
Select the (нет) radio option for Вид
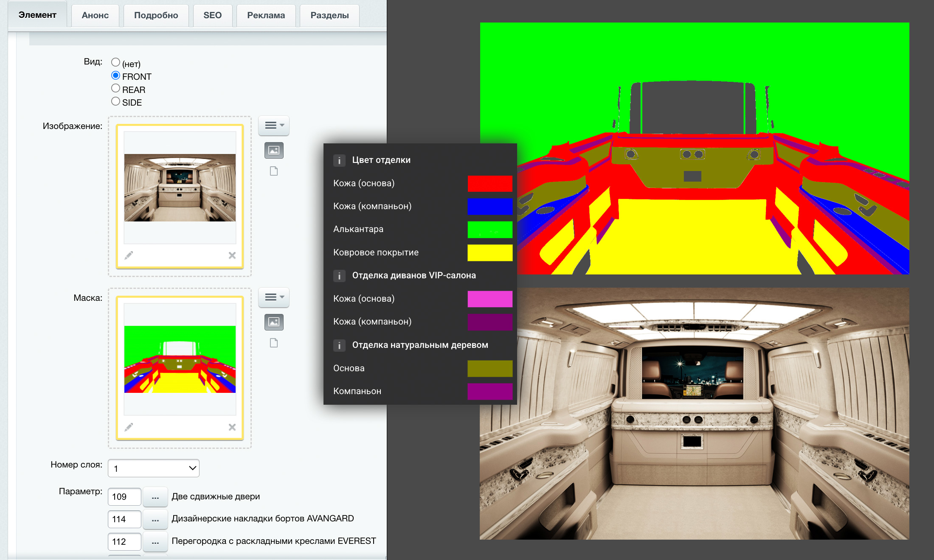(115, 62)
